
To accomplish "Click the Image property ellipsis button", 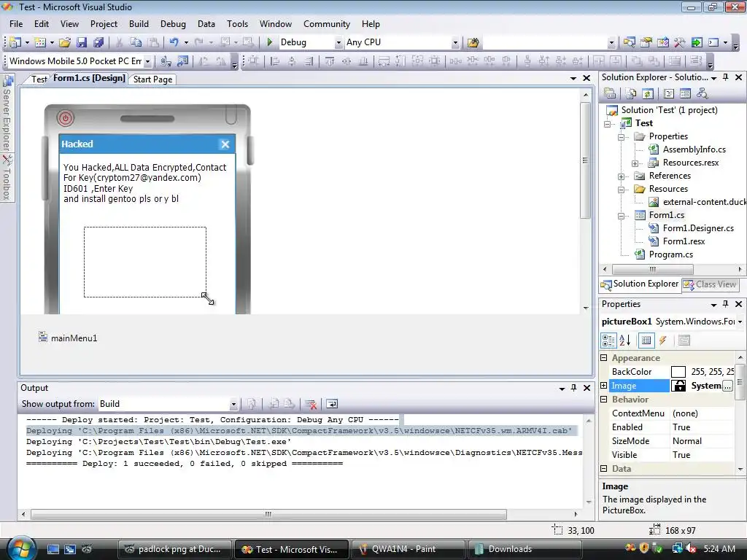I will click(727, 386).
